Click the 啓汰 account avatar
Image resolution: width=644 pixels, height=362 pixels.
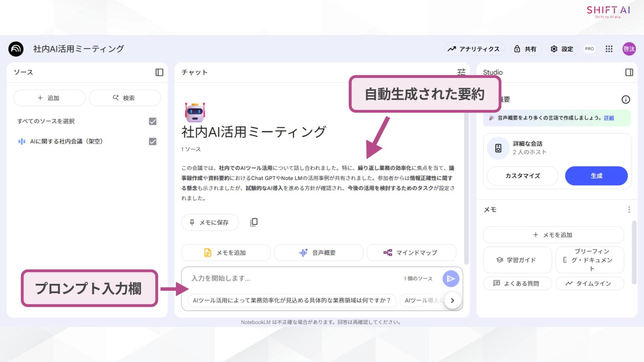pyautogui.click(x=629, y=49)
